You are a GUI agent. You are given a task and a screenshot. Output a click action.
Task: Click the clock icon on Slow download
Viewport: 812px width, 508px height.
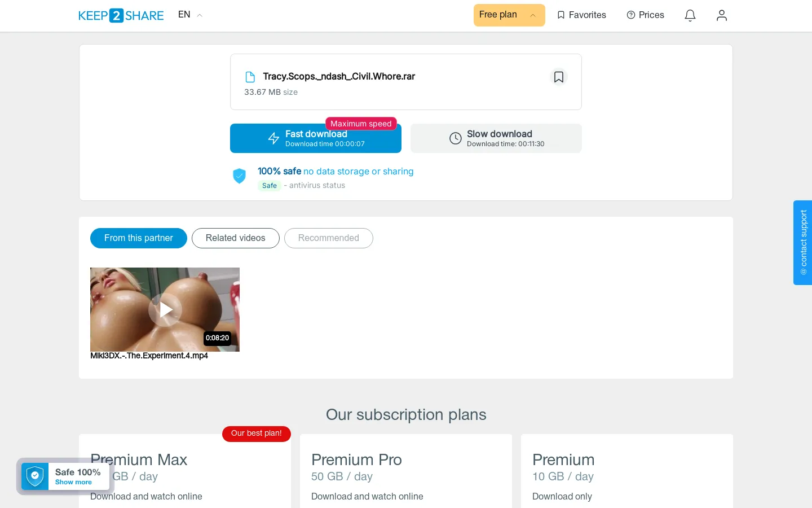tap(456, 138)
